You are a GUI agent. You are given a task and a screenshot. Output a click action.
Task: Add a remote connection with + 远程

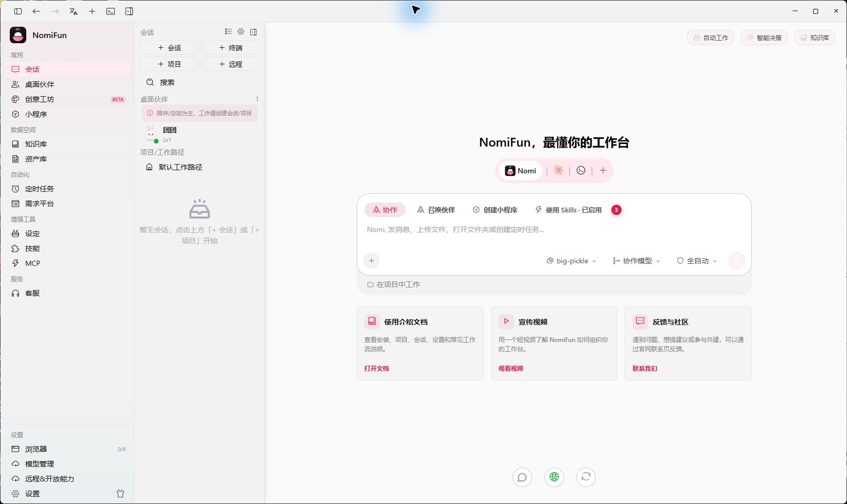(x=230, y=64)
